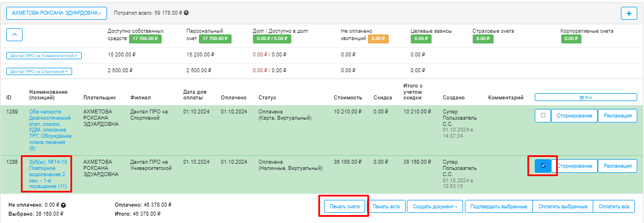Click Подтвердить выбранные button
This screenshot has width=644, height=223.
pos(499,207)
